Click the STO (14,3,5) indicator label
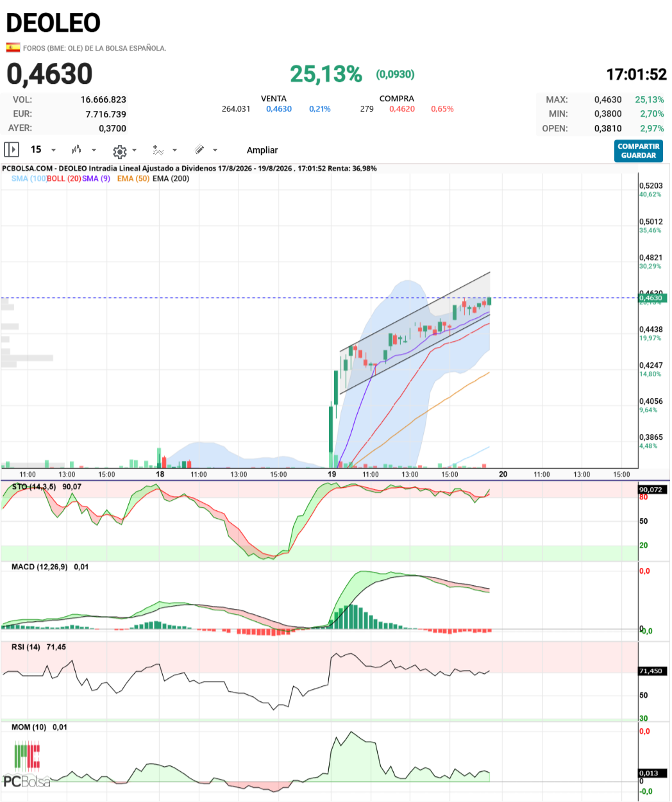This screenshot has width=672, height=802. tap(34, 487)
